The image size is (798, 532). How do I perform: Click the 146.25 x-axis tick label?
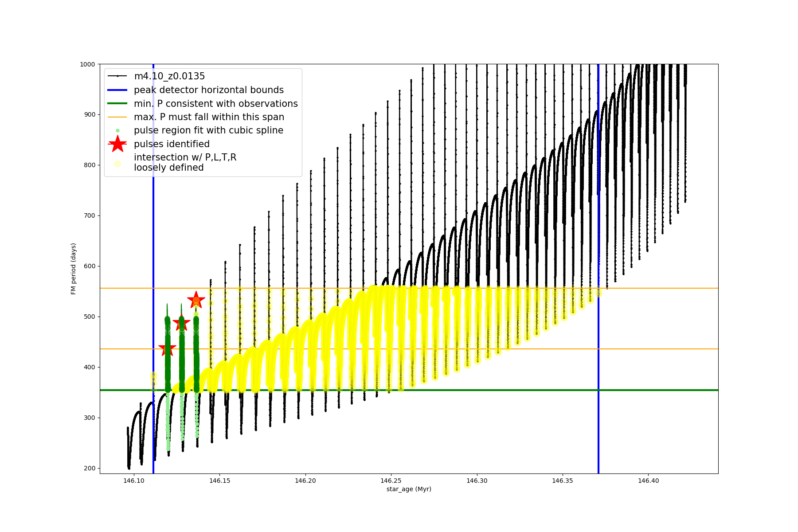point(391,481)
